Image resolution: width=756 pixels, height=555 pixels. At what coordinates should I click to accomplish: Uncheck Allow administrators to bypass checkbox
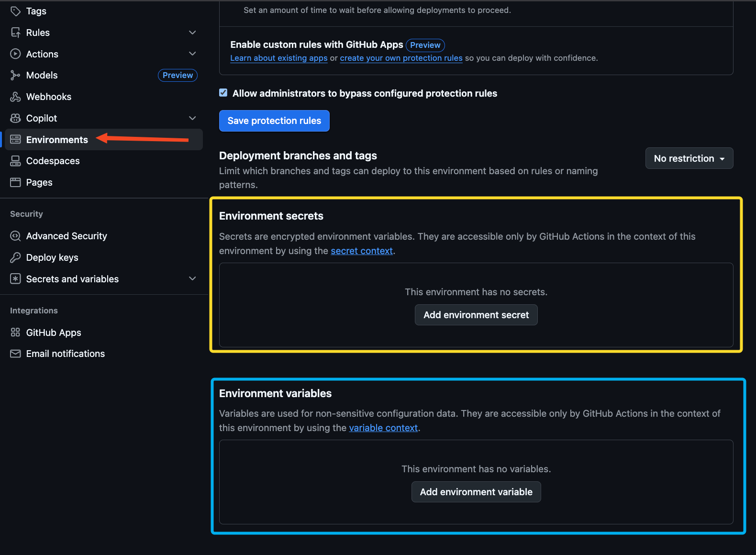[223, 93]
